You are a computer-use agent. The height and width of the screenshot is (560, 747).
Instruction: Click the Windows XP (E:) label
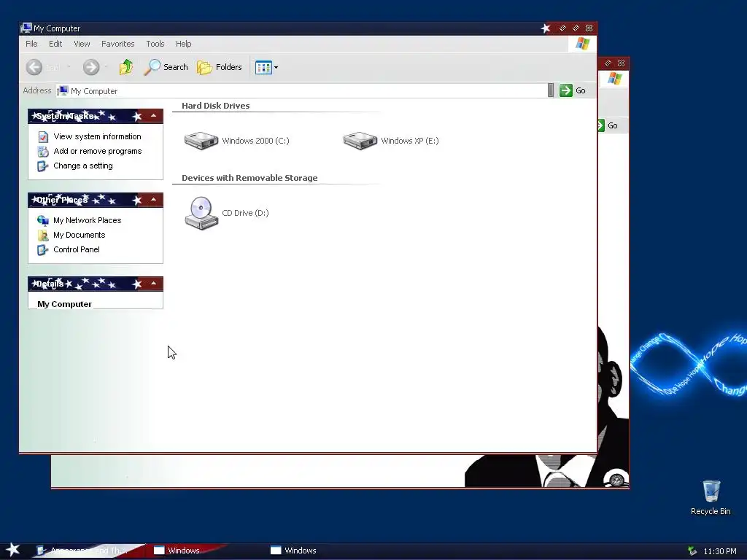(x=410, y=141)
